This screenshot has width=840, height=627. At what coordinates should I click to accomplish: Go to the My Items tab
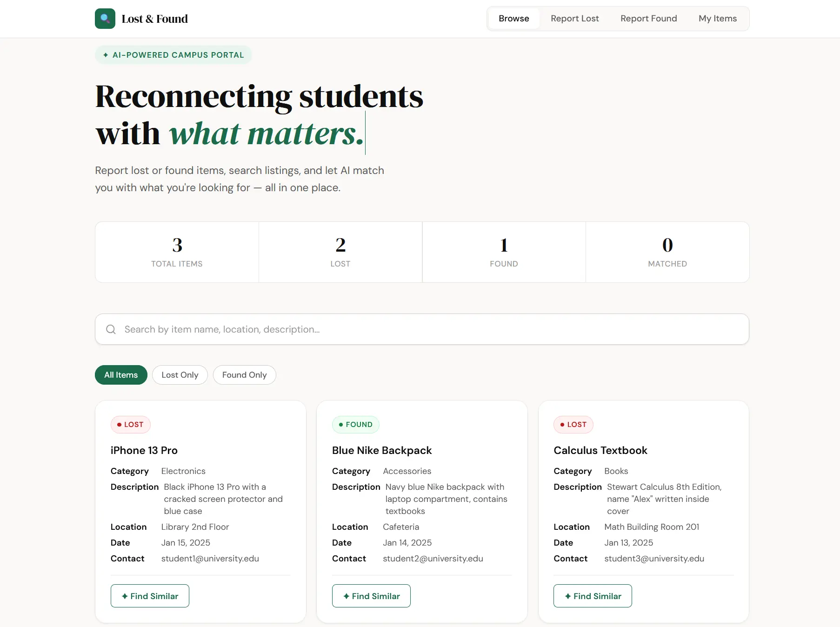[718, 19]
